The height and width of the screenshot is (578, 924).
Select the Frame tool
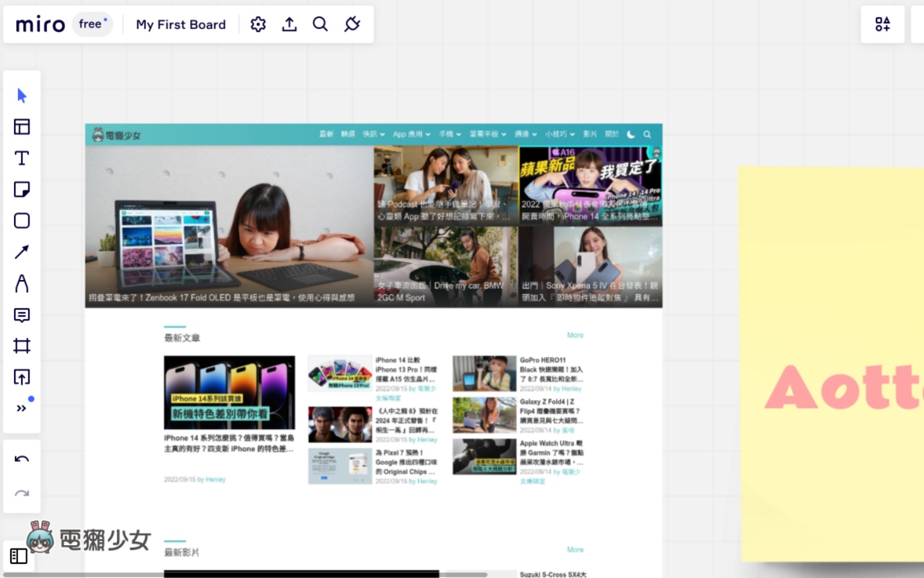[x=22, y=346]
